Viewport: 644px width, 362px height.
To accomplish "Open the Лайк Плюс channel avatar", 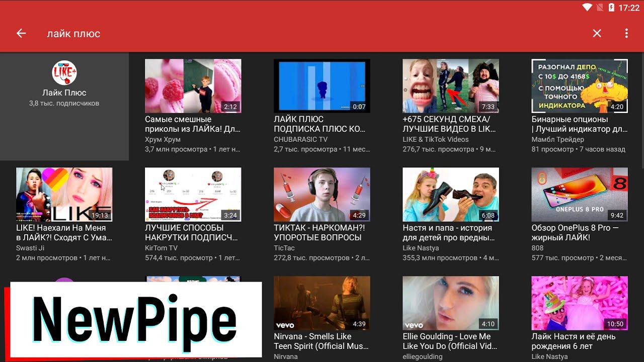I will 64,72.
